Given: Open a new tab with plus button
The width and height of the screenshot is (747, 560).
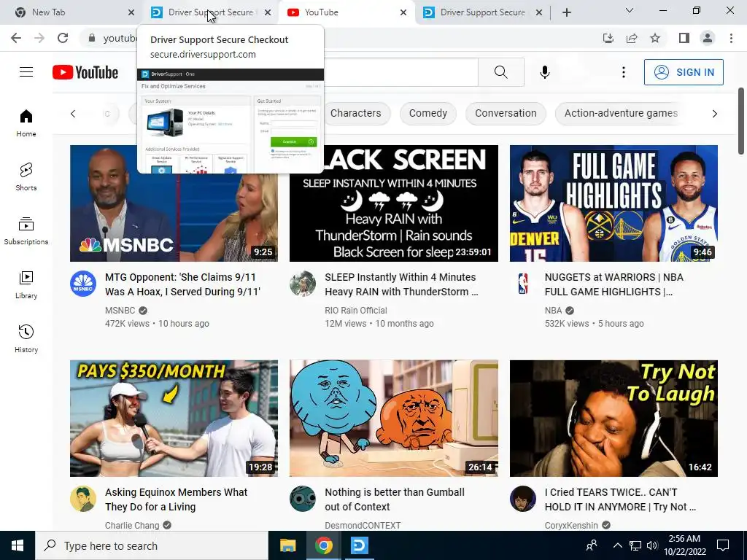Looking at the screenshot, I should click(x=566, y=12).
